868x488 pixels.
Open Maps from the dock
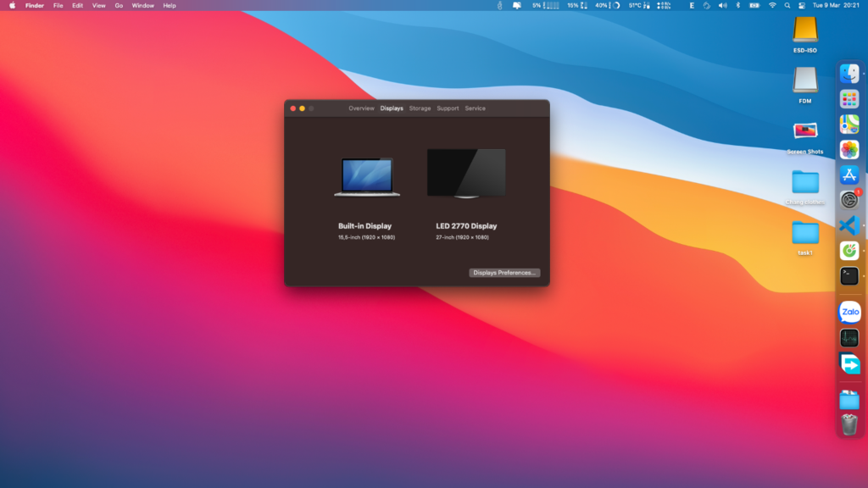(x=849, y=125)
